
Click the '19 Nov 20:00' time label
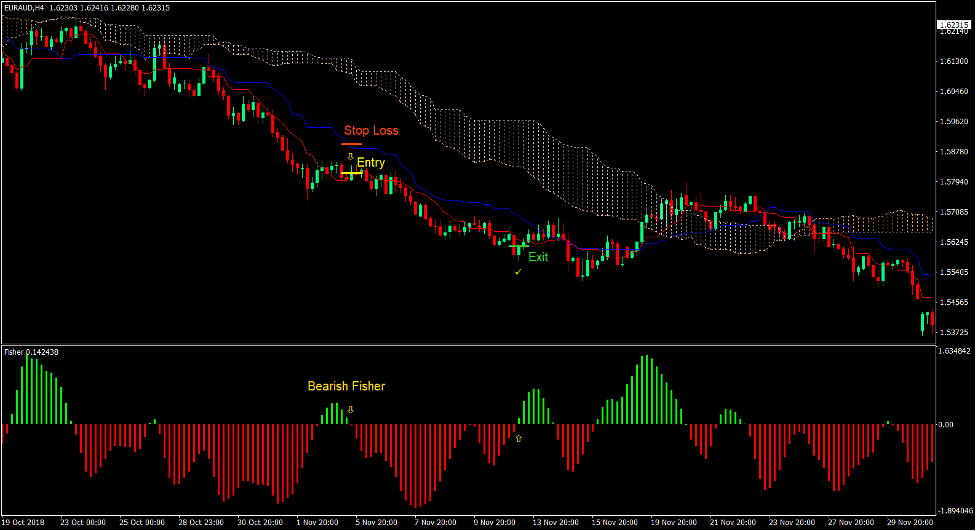point(674,522)
